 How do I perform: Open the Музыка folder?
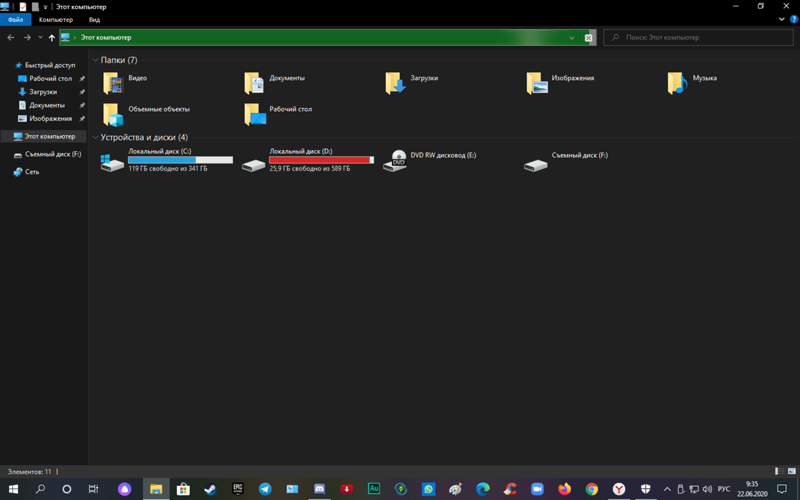(692, 83)
